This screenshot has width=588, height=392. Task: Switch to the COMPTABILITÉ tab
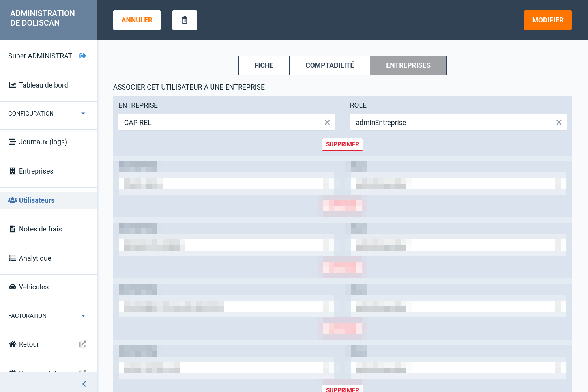pyautogui.click(x=330, y=65)
